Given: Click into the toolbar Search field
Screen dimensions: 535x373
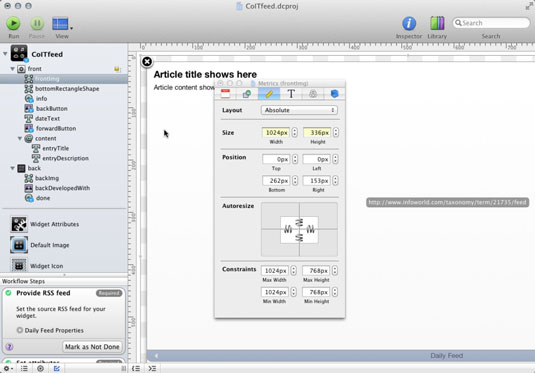Looking at the screenshot, I should click(491, 23).
